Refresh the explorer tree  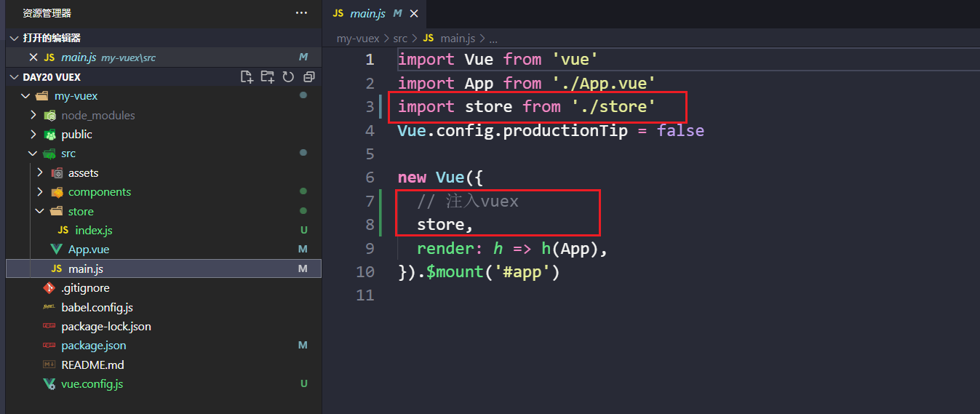click(x=288, y=76)
